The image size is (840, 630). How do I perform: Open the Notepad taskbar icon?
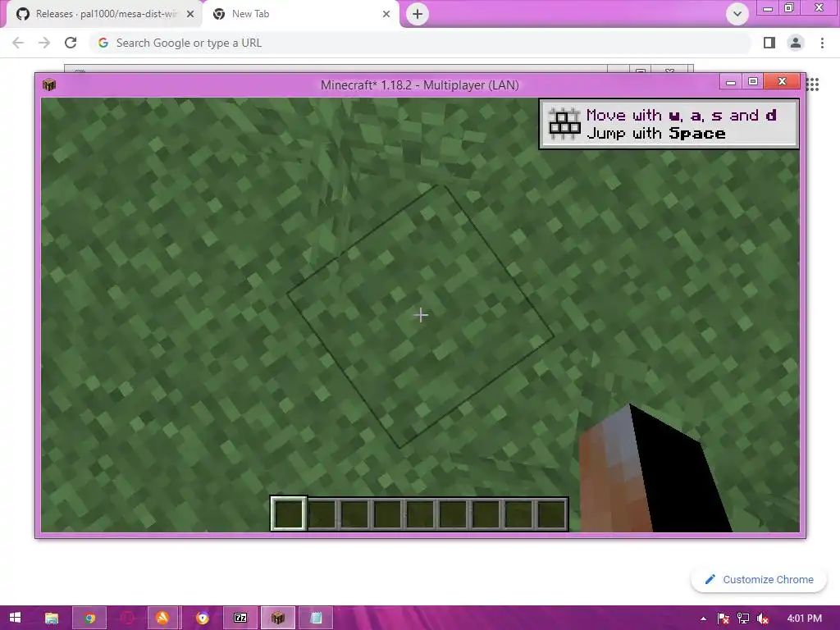click(x=316, y=619)
